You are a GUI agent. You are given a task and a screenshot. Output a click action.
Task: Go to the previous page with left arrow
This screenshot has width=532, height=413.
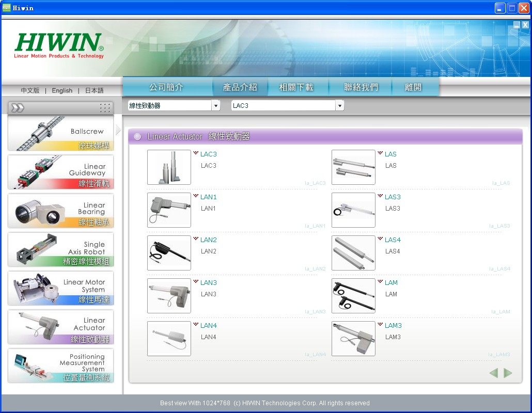tap(494, 373)
